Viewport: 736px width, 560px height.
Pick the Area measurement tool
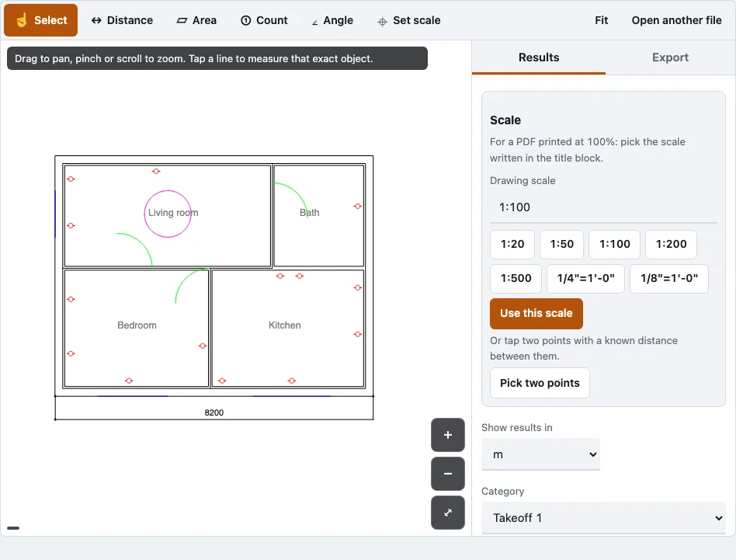(196, 20)
